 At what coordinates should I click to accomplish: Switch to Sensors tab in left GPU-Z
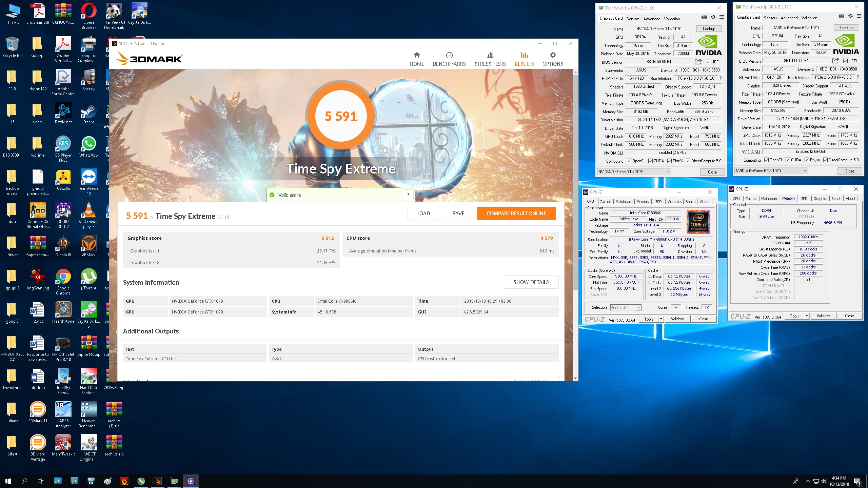coord(633,19)
